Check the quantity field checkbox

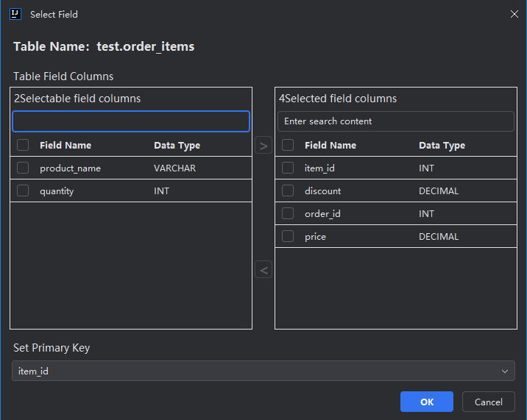[23, 191]
